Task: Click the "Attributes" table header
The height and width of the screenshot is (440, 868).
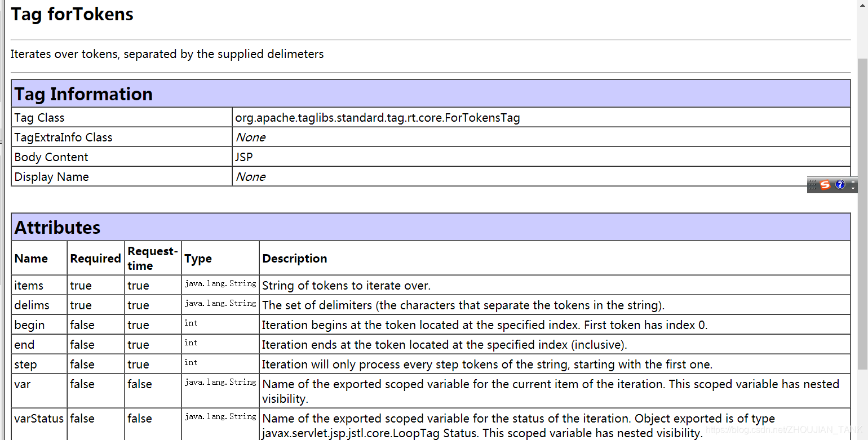Action: click(x=431, y=227)
